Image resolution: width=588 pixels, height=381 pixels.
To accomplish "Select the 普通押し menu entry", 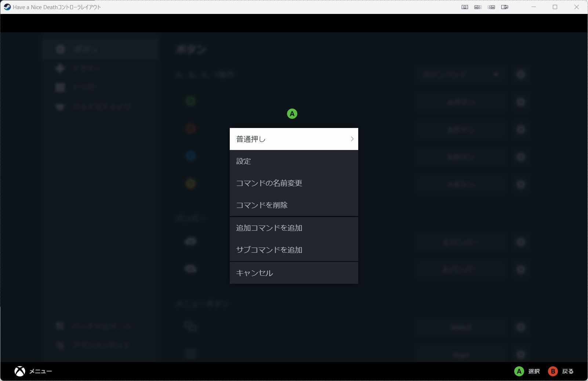I will (294, 139).
